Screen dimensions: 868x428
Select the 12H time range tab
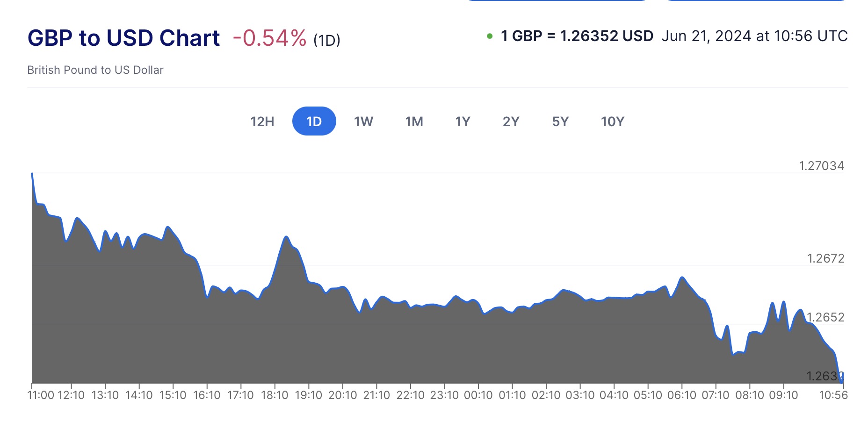(x=262, y=121)
